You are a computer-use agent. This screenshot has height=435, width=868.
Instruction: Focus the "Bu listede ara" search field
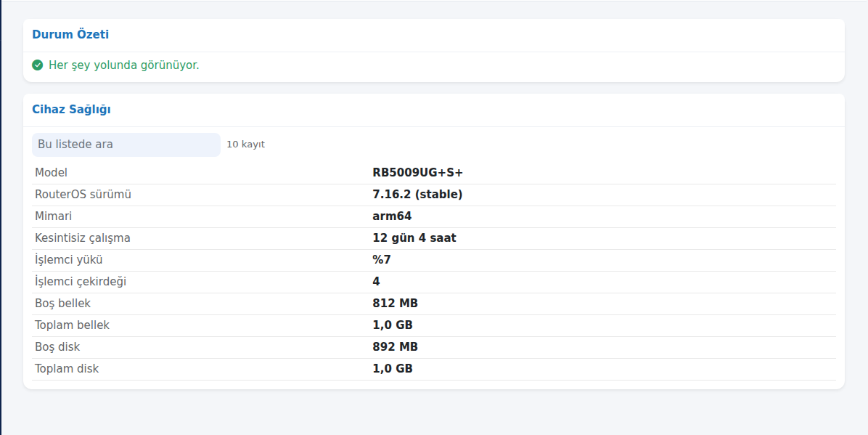pyautogui.click(x=126, y=145)
